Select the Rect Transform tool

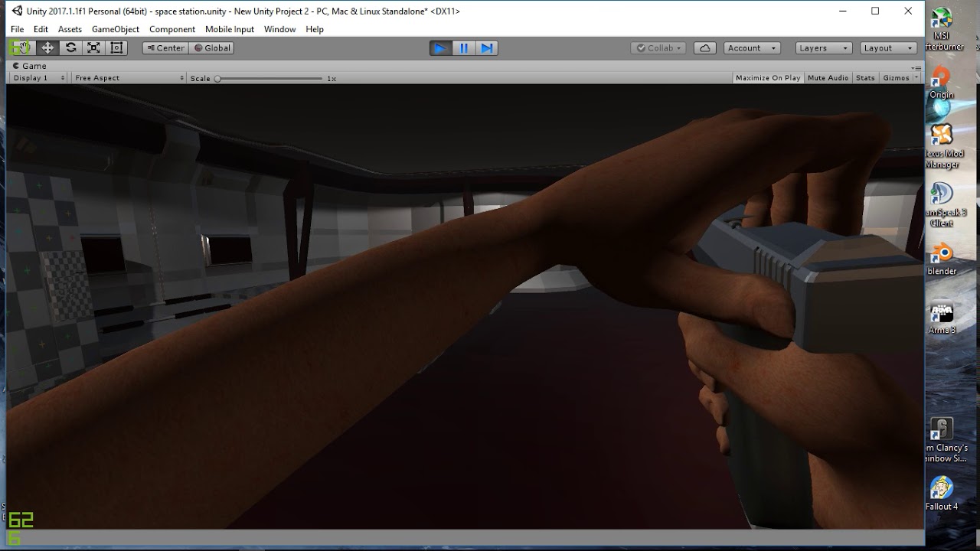click(116, 47)
